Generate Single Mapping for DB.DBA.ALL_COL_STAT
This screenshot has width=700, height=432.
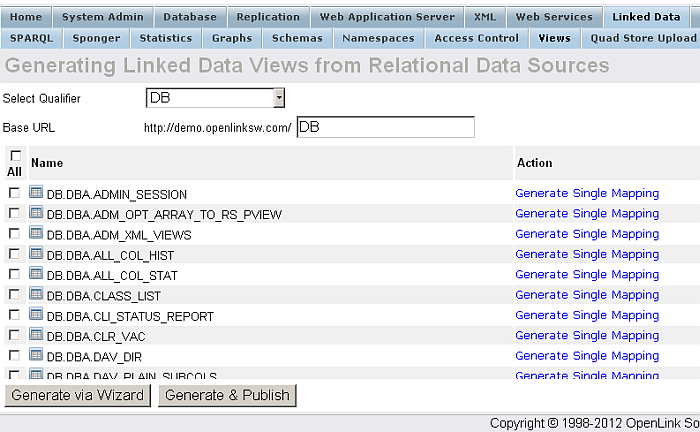click(587, 274)
